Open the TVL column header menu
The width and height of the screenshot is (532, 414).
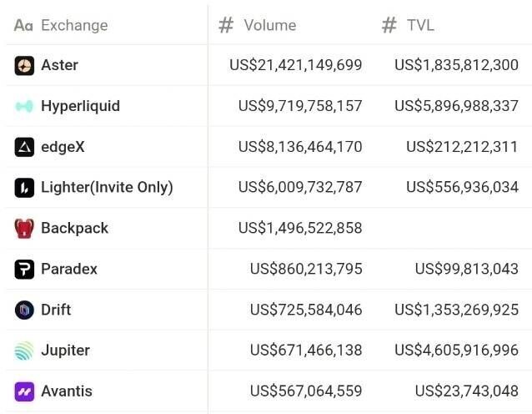pos(420,25)
